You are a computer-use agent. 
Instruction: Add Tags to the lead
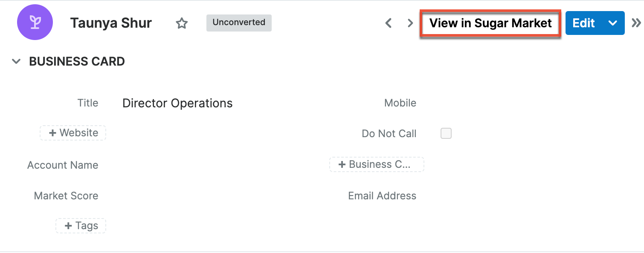(81, 226)
